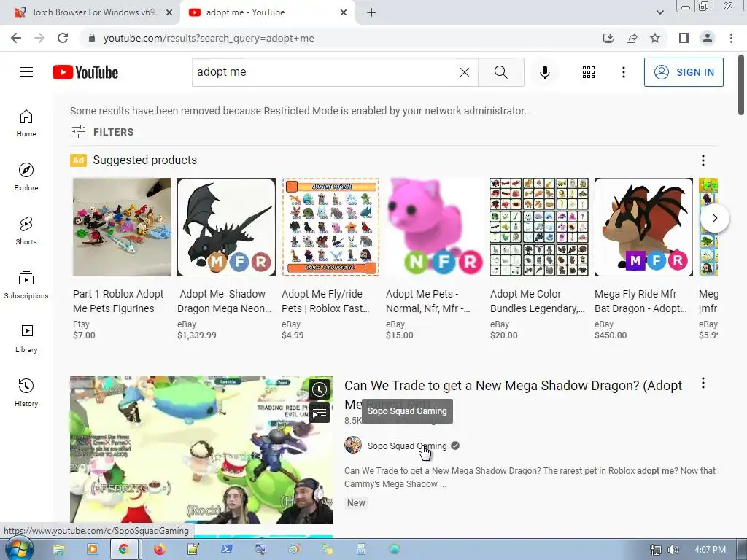Open Windows Explorer from the taskbar
This screenshot has width=747, height=560.
click(58, 550)
